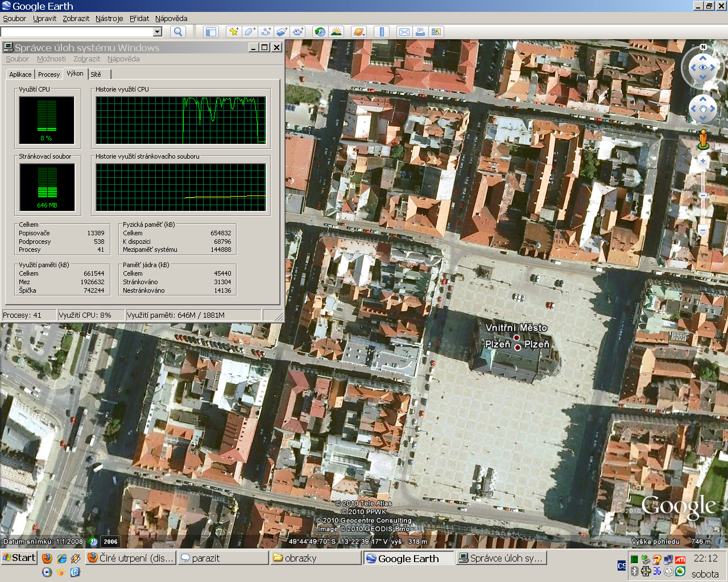Click move-down arrow on hand joystick
Image resolution: width=728 pixels, height=582 pixels.
(703, 118)
